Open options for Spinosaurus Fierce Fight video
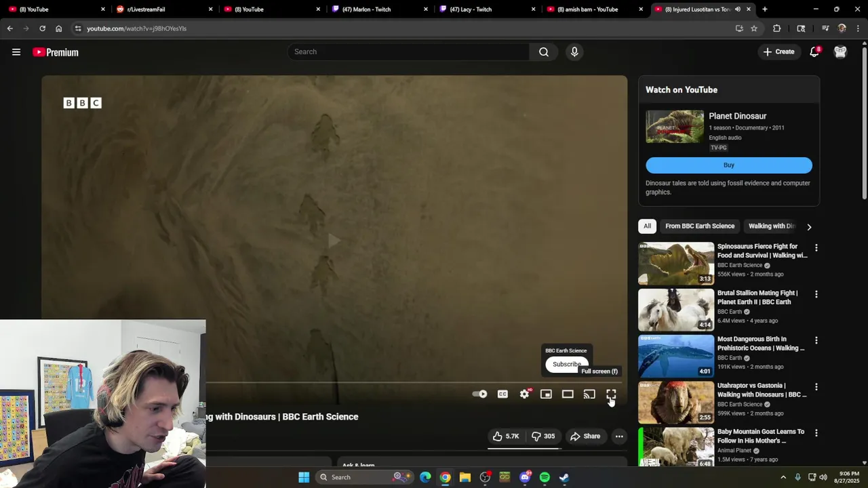The image size is (868, 488). coord(816,248)
